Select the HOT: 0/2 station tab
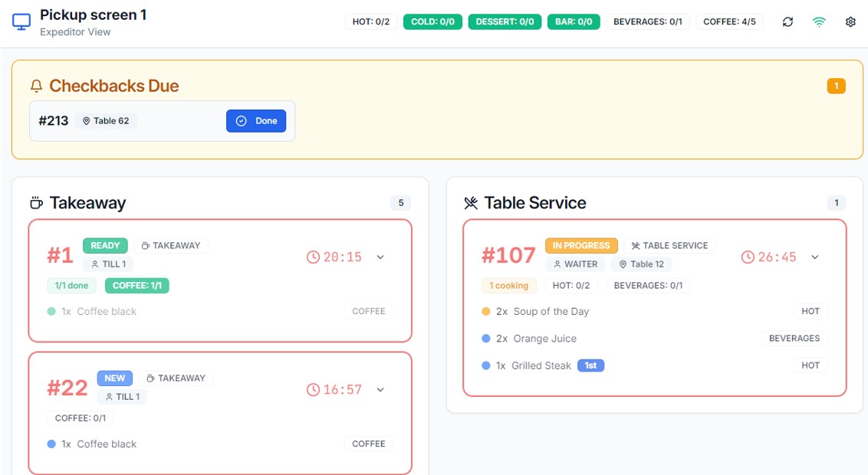The height and width of the screenshot is (475, 868). click(x=371, y=21)
